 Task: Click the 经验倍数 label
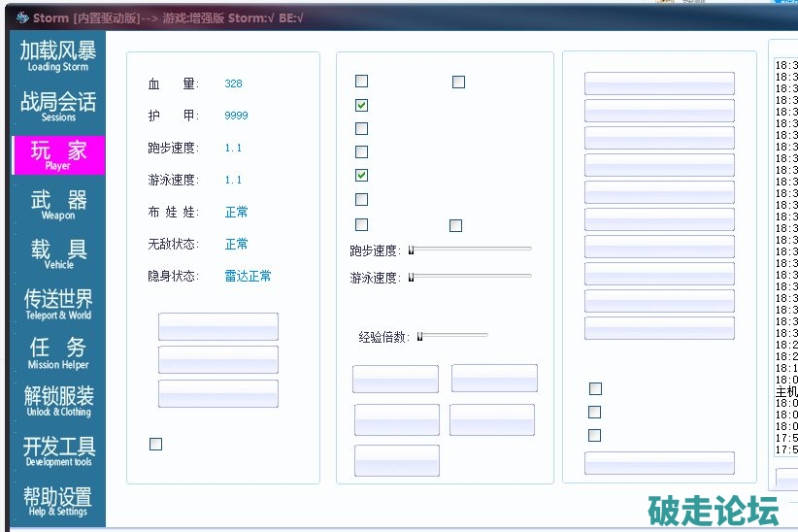point(384,337)
